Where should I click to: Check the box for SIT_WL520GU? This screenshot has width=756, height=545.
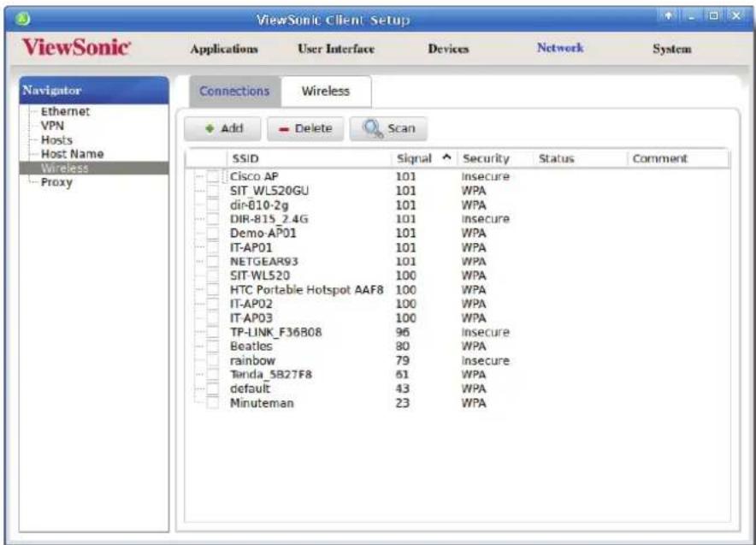tap(213, 191)
